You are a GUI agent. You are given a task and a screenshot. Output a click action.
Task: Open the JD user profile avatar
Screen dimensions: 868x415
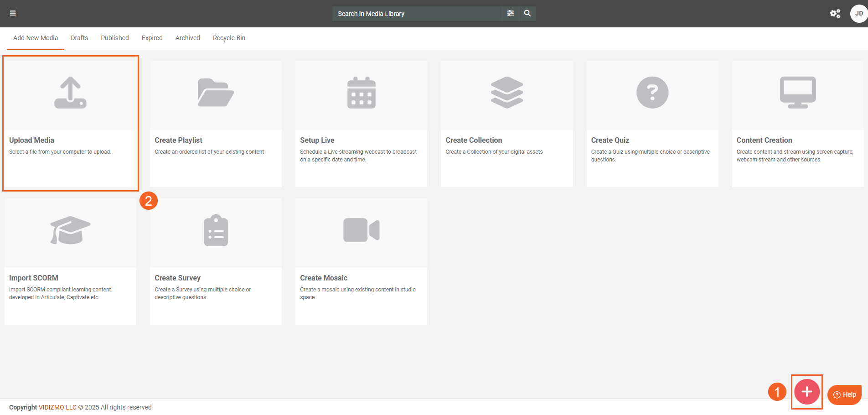858,14
